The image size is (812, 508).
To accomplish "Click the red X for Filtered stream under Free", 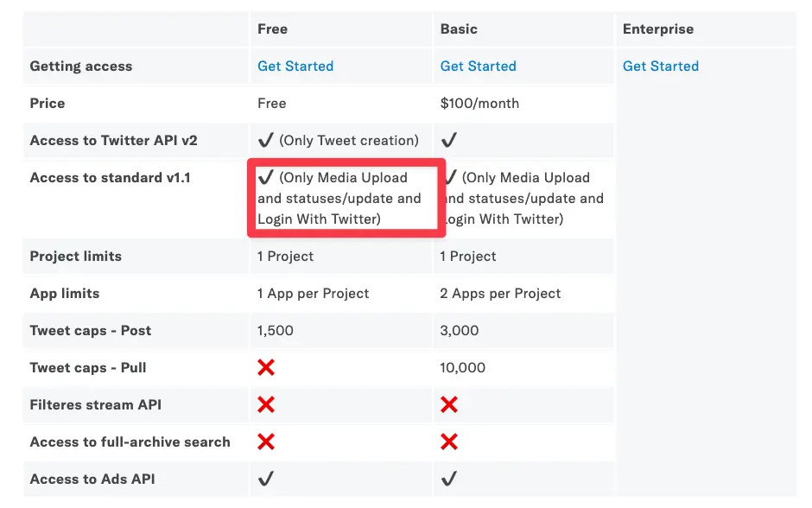I will 265,404.
